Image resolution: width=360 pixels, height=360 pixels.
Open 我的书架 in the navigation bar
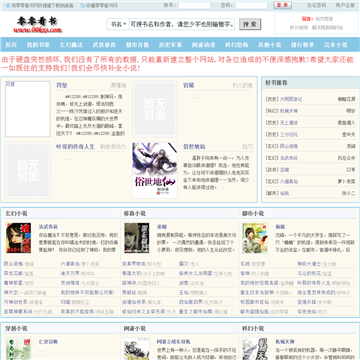38,45
